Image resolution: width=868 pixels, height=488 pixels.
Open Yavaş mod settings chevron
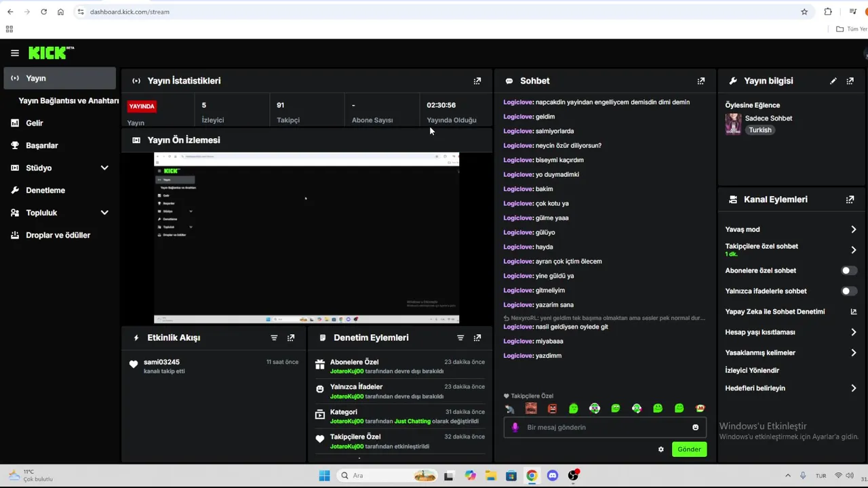pyautogui.click(x=854, y=229)
